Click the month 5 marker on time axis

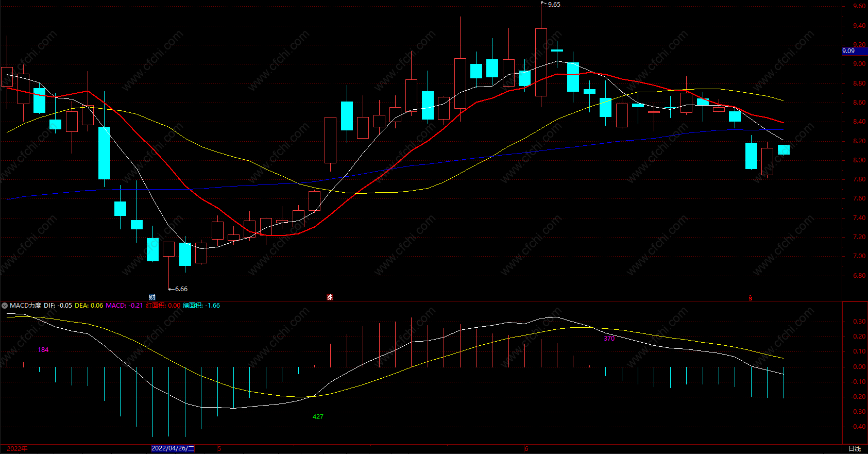click(x=219, y=449)
